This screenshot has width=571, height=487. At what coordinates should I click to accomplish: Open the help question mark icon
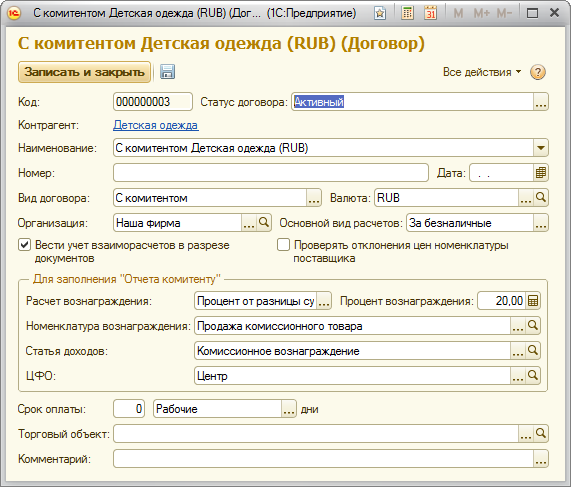(x=537, y=72)
